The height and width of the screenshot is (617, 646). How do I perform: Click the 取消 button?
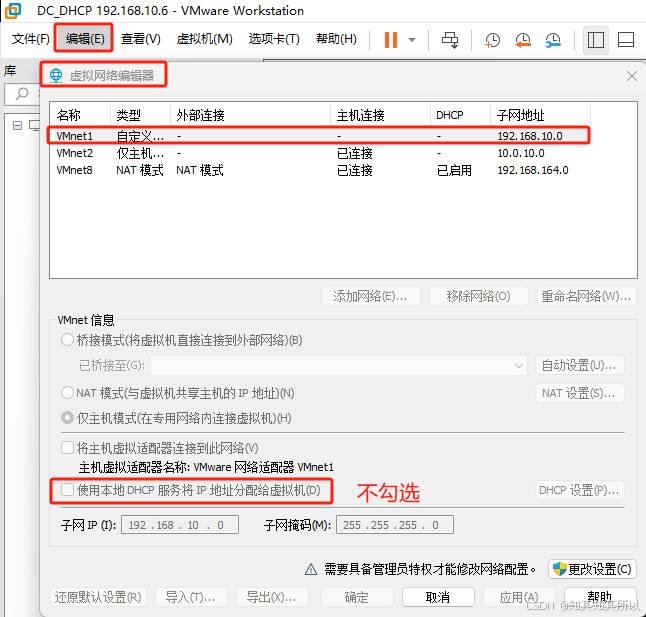tap(438, 597)
